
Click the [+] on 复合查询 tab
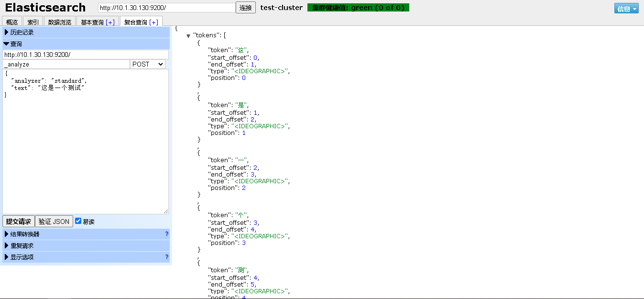154,22
